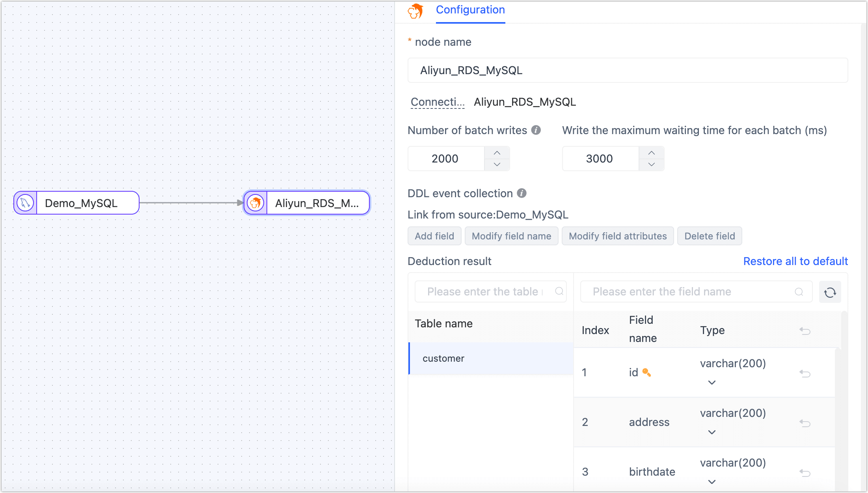
Task: Select the customer table in deduction result
Action: click(x=443, y=358)
